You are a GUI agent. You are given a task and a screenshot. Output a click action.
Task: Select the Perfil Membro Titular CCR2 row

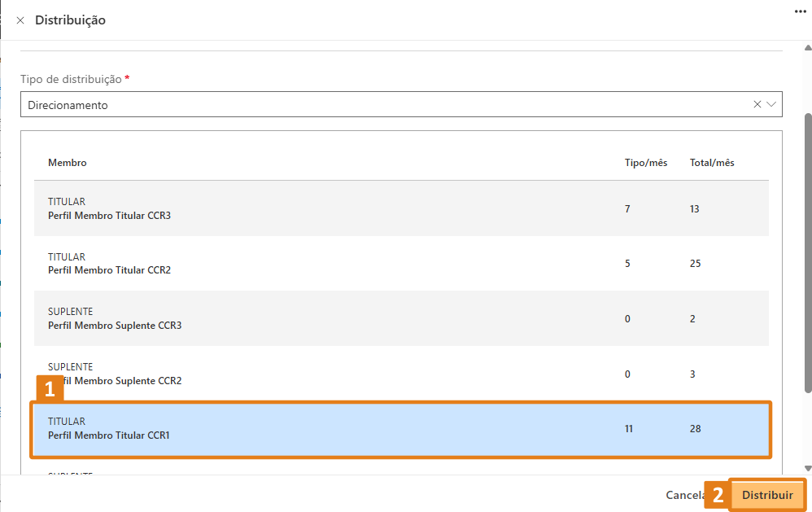tap(401, 264)
